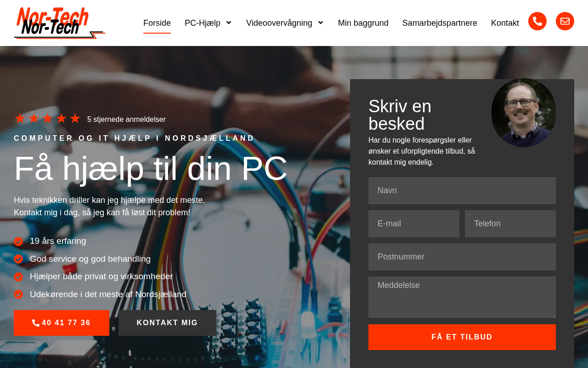Go to Samarbejdspartnere page

440,23
